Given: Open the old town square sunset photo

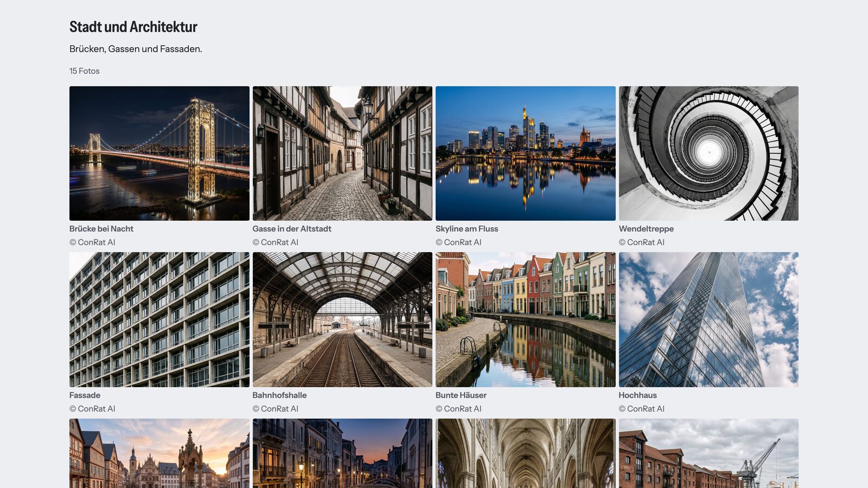Looking at the screenshot, I should [x=159, y=453].
